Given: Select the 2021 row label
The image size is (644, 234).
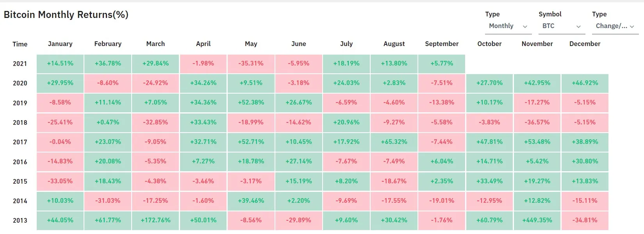Looking at the screenshot, I should pos(20,64).
